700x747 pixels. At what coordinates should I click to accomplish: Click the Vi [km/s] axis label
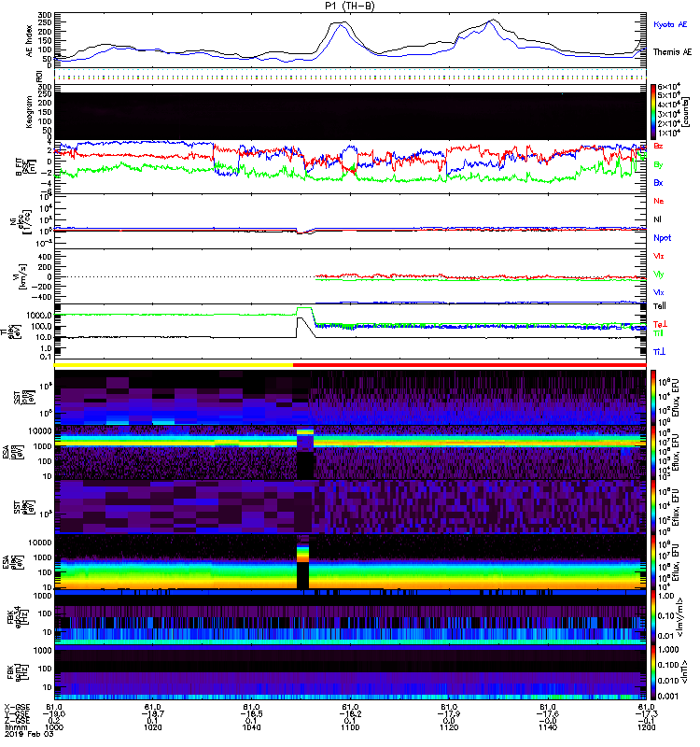22,276
